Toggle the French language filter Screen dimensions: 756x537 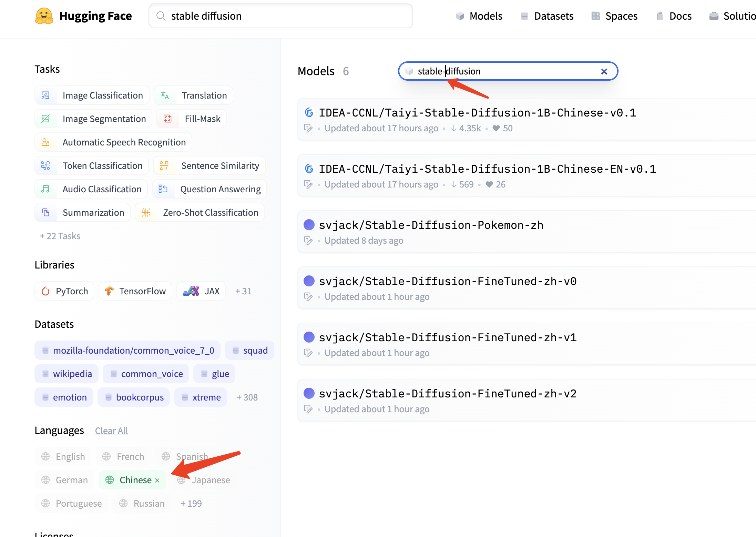123,456
